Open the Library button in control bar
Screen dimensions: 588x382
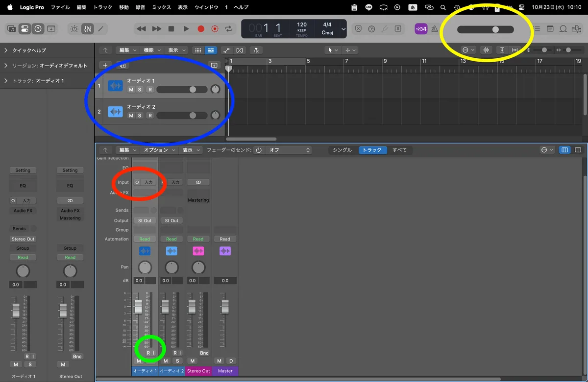pyautogui.click(x=11, y=29)
